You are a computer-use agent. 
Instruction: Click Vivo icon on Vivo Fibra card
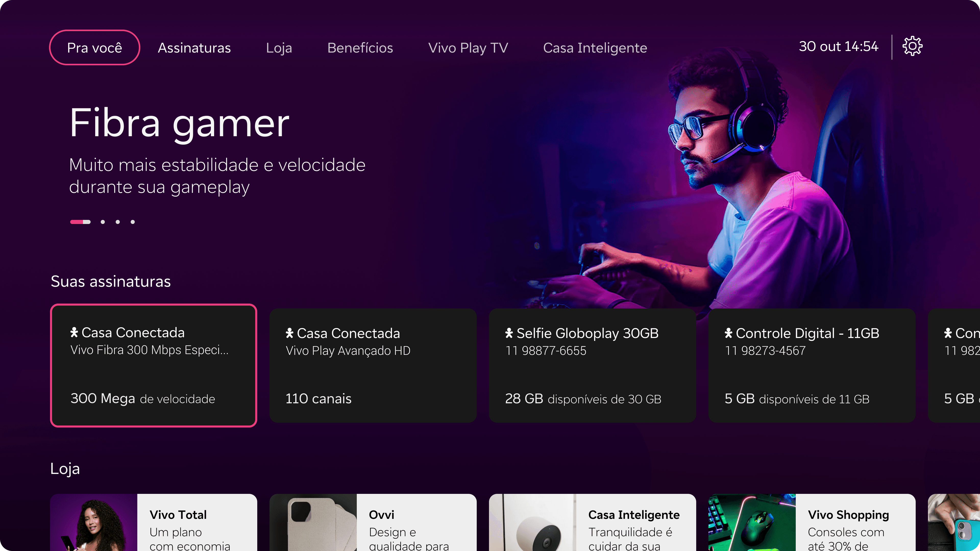tap(74, 332)
